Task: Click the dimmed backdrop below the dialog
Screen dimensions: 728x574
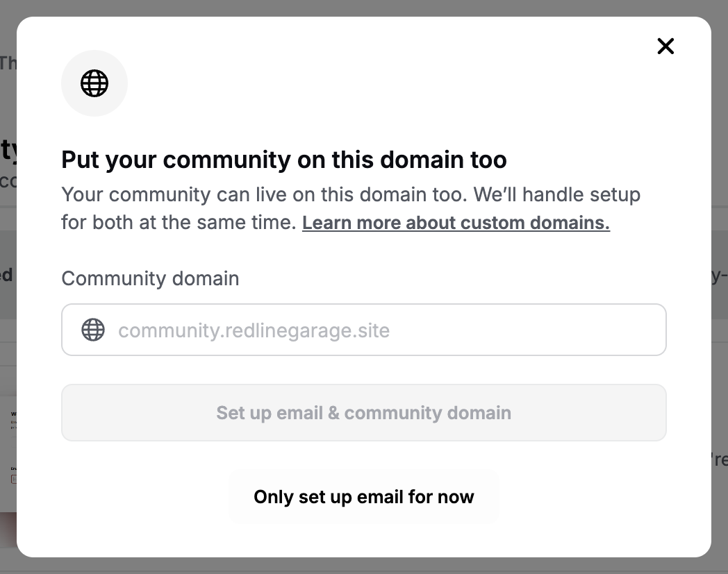Action: pyautogui.click(x=363, y=566)
